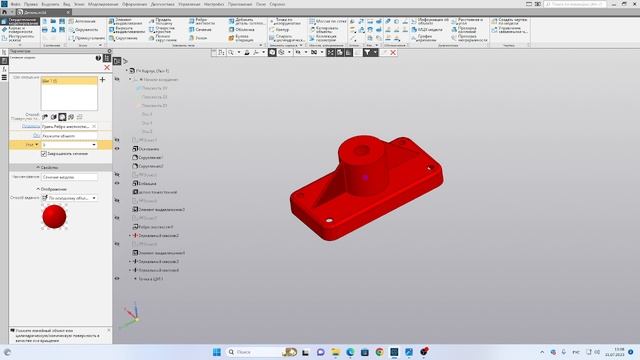This screenshot has height=360, width=640.
Task: Click the Булева операция tool
Action: 241,38
